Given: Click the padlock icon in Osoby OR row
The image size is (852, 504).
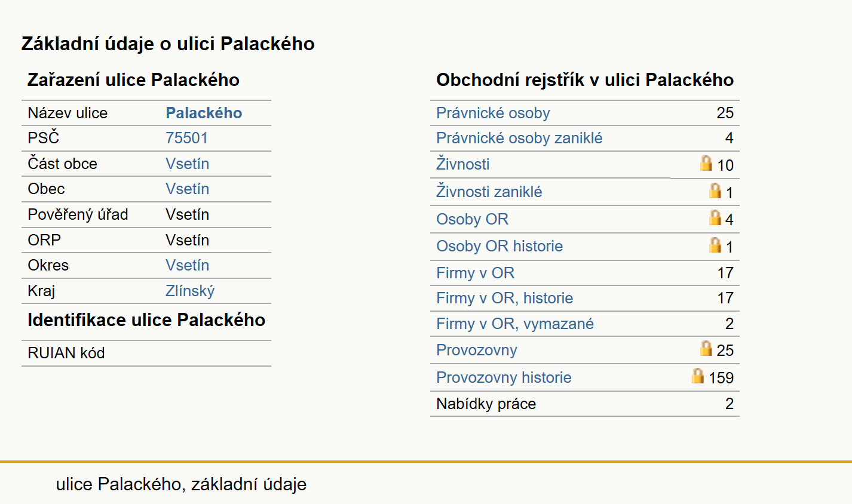Looking at the screenshot, I should 715,217.
